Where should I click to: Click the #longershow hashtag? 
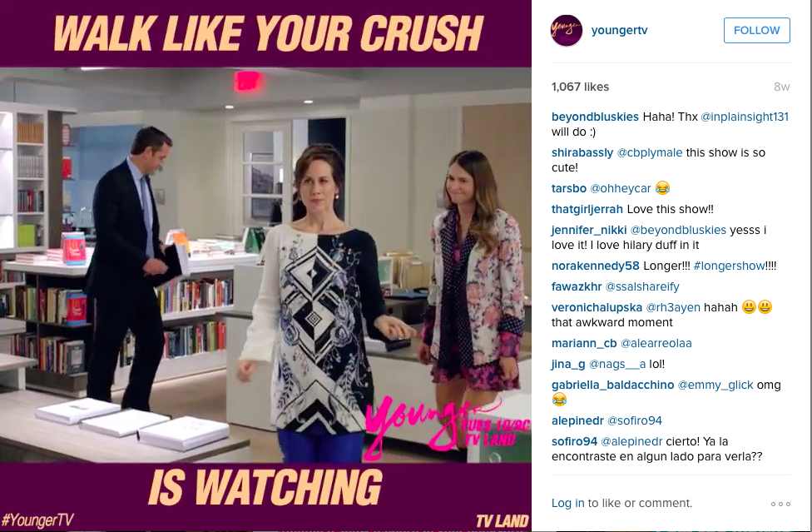(729, 266)
